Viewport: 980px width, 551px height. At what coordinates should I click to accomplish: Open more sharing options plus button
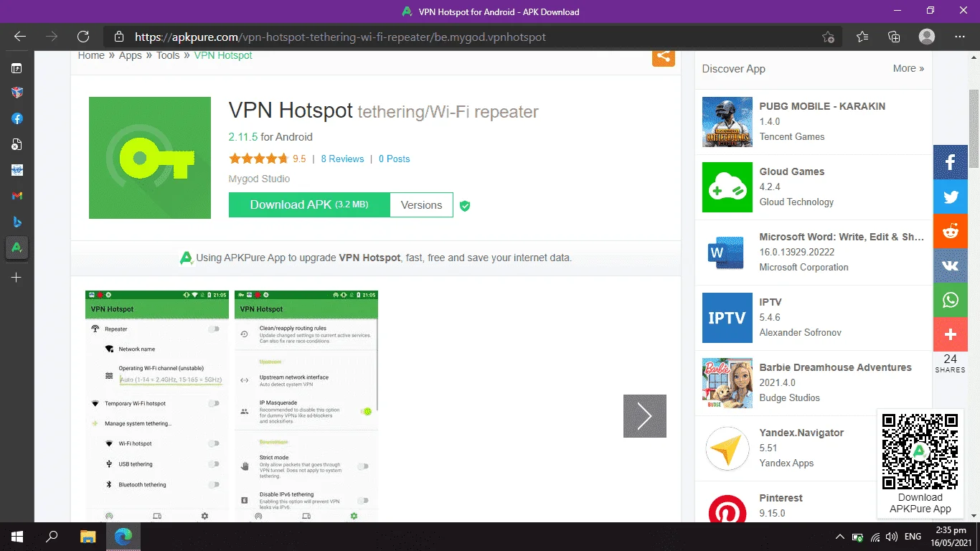tap(951, 334)
